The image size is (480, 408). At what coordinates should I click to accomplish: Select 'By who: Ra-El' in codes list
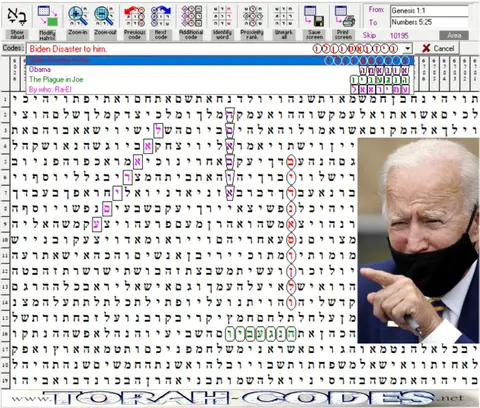click(220, 89)
